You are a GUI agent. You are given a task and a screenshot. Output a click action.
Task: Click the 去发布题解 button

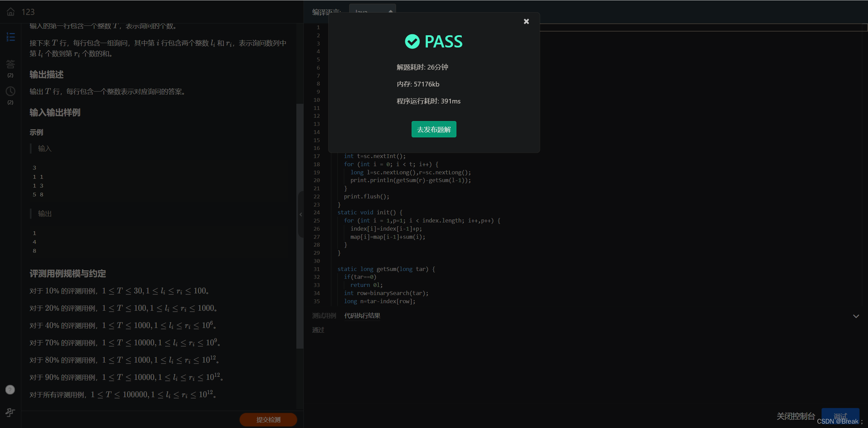coord(434,130)
